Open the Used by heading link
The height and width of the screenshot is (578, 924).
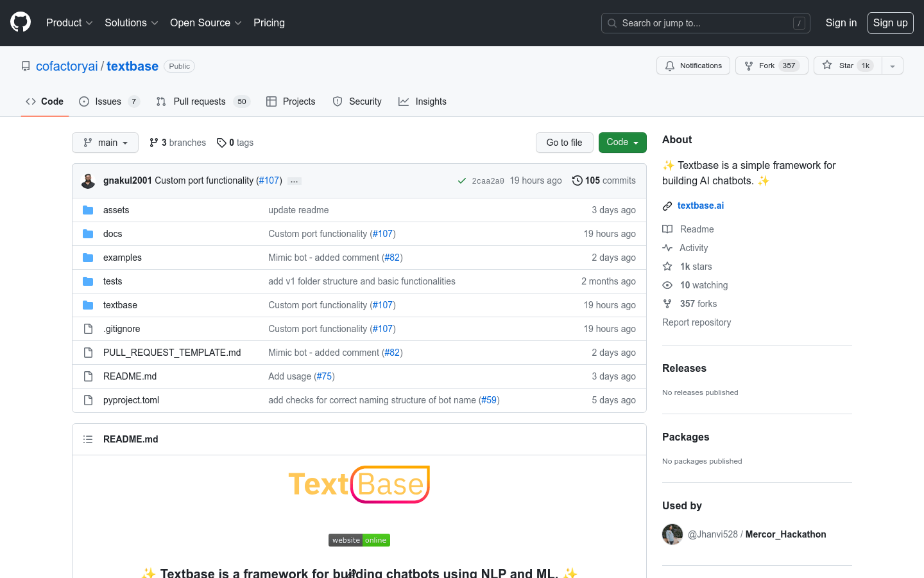coord(682,505)
